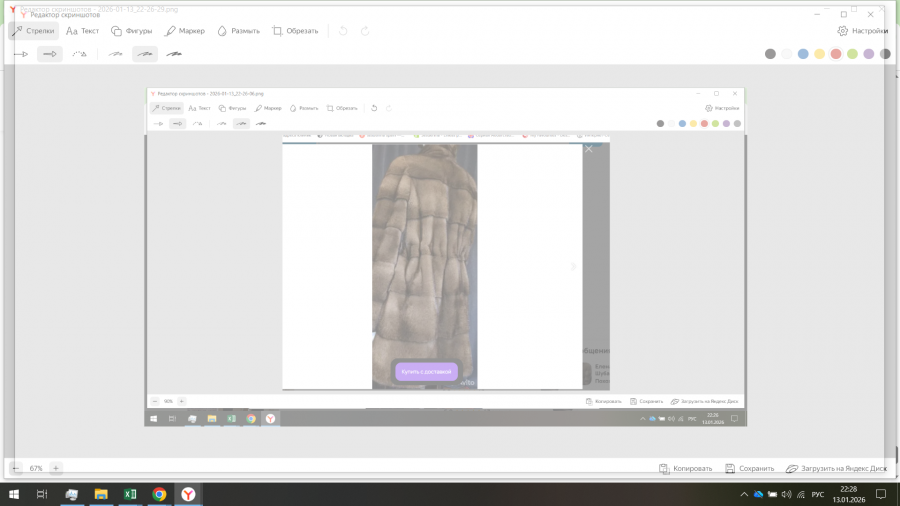The image size is (900, 506).
Task: Select the Текст tool in the outer editor toolbar
Action: (x=83, y=31)
